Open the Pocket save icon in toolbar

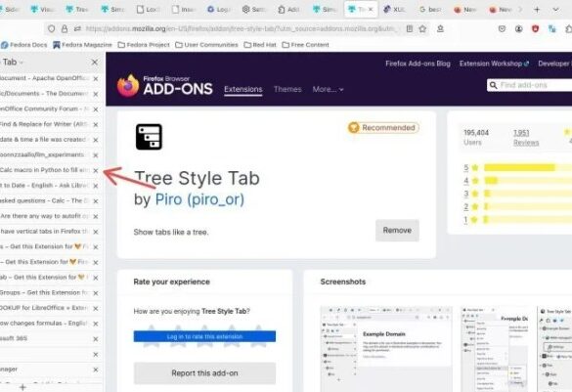pos(502,28)
